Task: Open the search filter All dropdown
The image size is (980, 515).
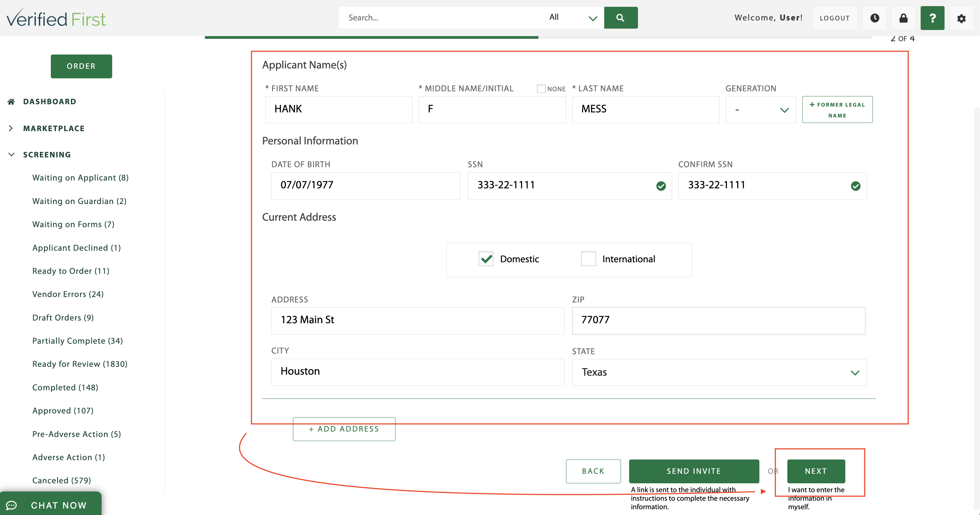Action: (573, 18)
